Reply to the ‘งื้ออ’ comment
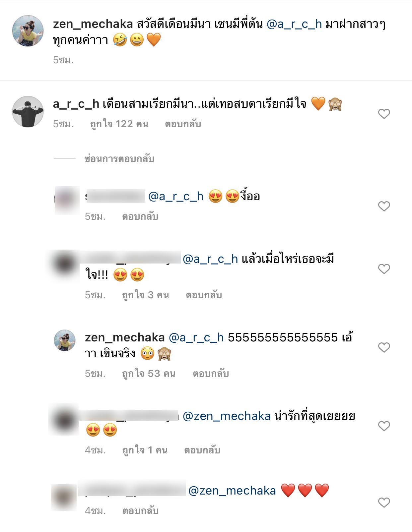 (140, 216)
